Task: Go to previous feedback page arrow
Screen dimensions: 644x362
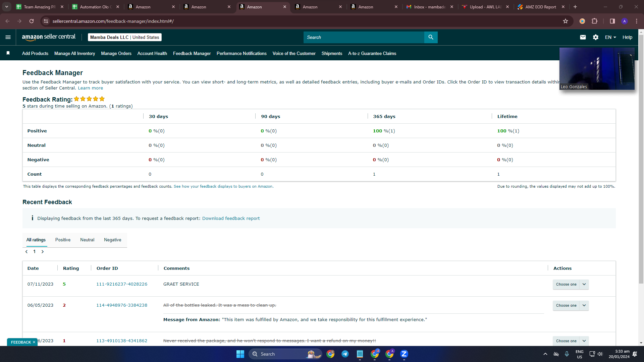Action: click(x=26, y=252)
